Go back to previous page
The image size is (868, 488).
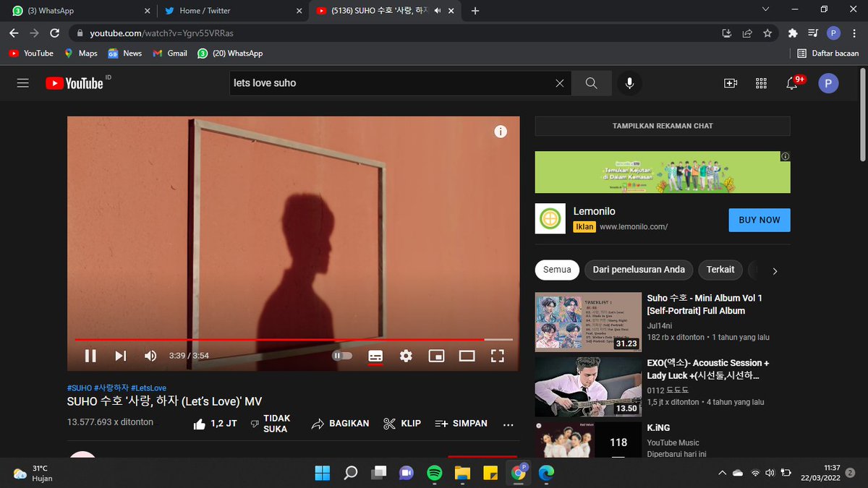[x=14, y=33]
